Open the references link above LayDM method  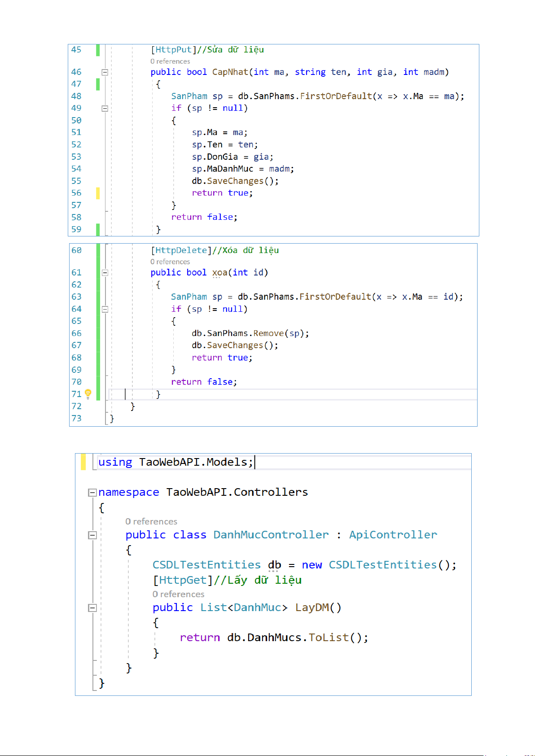click(178, 594)
